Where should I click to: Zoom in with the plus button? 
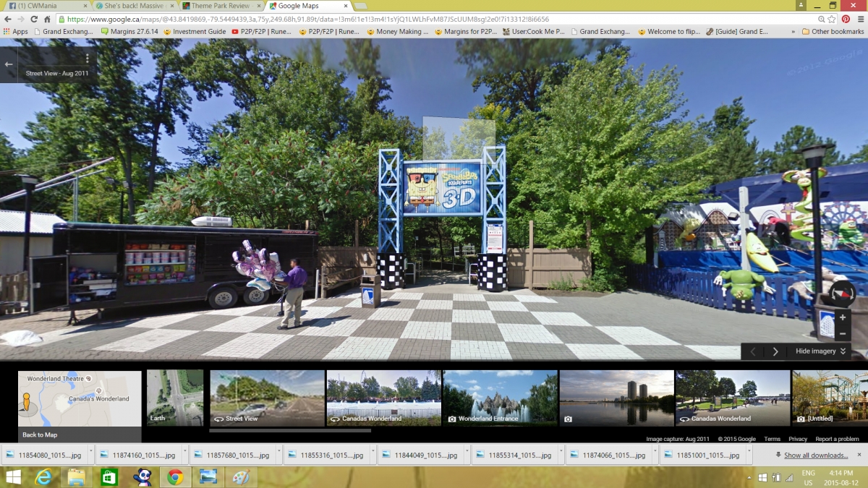pyautogui.click(x=842, y=318)
